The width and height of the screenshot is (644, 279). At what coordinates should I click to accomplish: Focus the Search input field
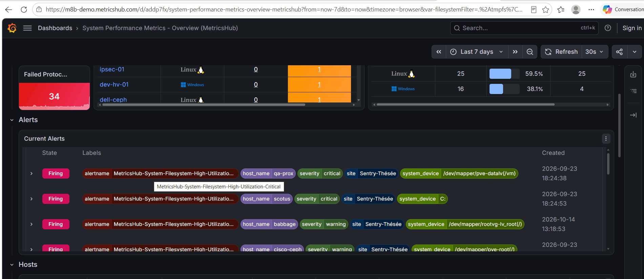click(524, 28)
